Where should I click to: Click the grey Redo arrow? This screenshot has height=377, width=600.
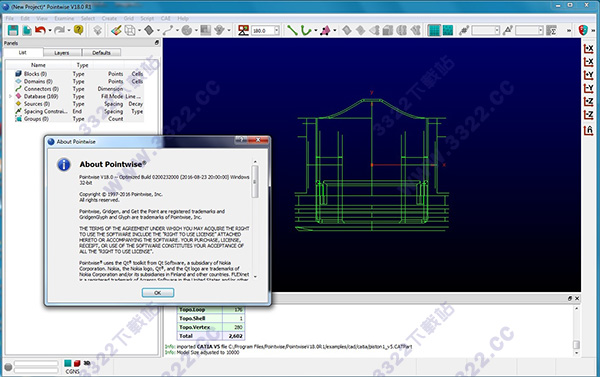59,30
